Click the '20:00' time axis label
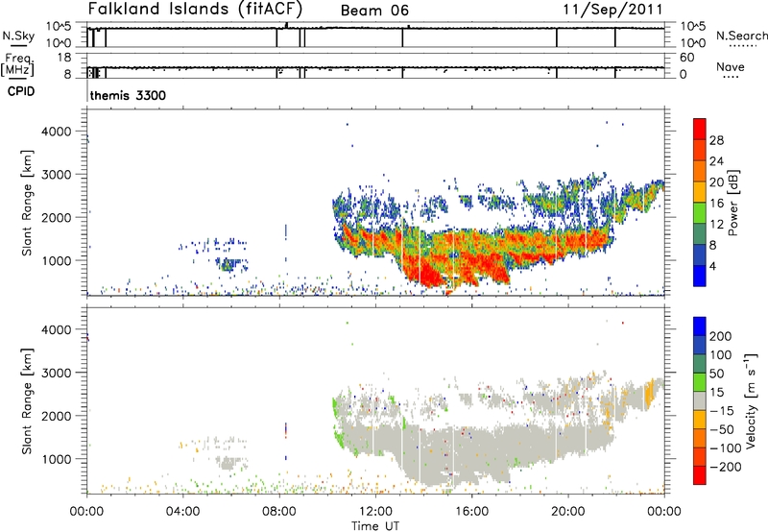The image size is (768, 532). point(568,512)
